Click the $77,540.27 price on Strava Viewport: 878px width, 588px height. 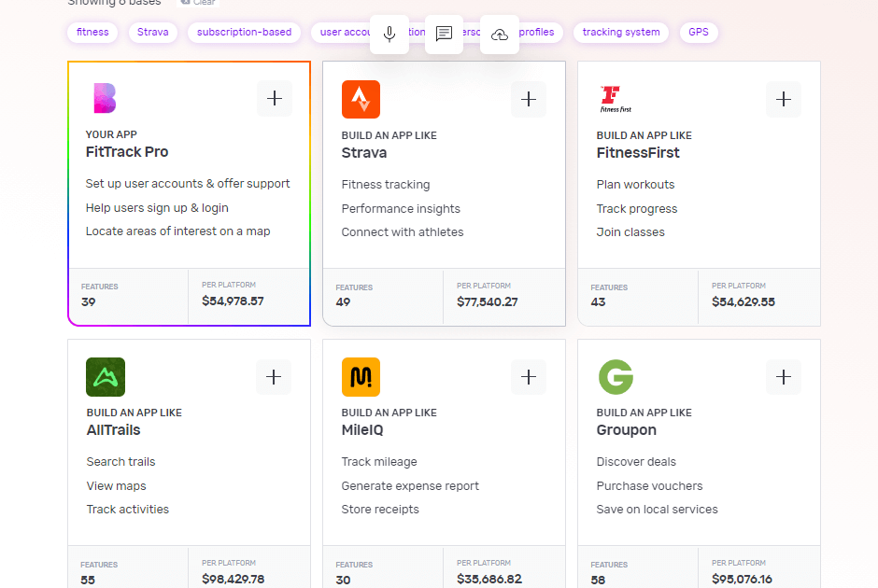(488, 302)
